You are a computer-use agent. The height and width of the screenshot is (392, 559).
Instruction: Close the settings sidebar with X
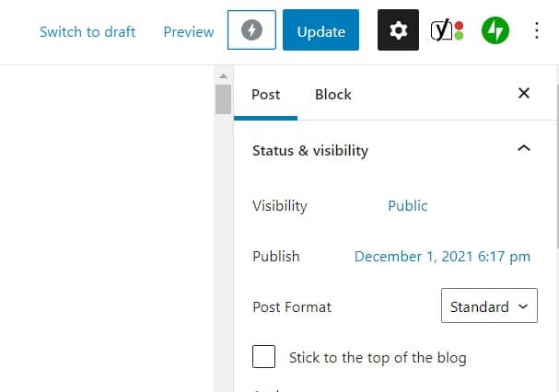tap(524, 93)
